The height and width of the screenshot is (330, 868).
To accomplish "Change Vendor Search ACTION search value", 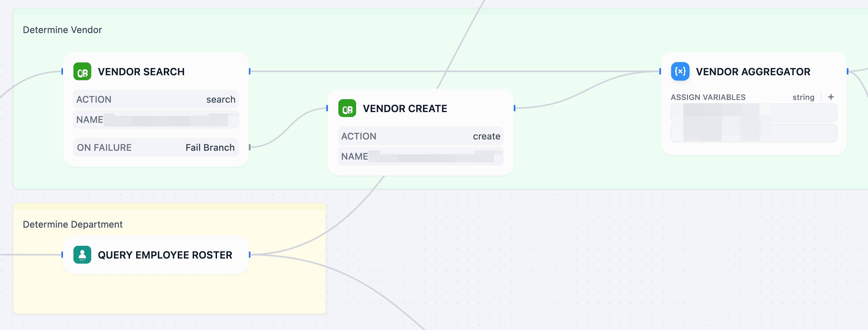I will click(221, 99).
